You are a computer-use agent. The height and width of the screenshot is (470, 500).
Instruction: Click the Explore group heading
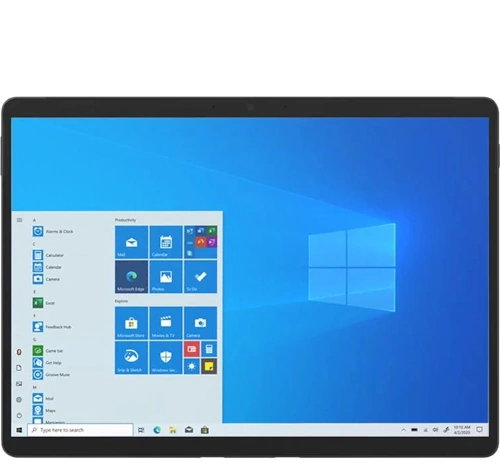coord(121,301)
